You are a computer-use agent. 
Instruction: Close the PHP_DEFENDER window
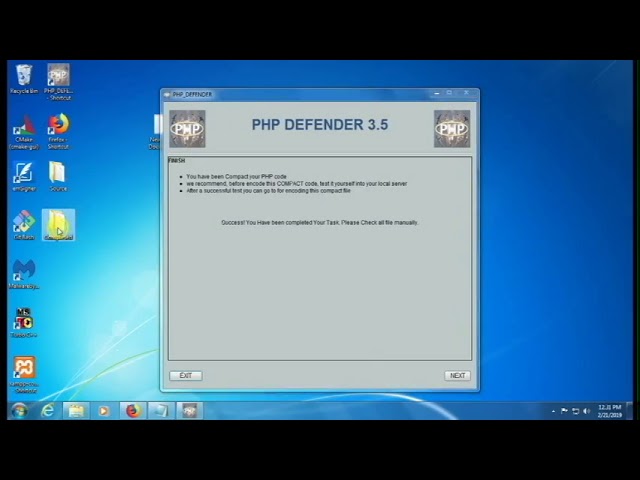coord(466,93)
